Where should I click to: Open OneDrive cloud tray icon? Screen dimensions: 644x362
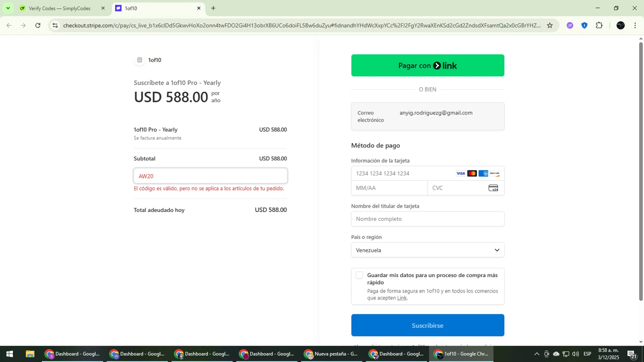tap(556, 354)
